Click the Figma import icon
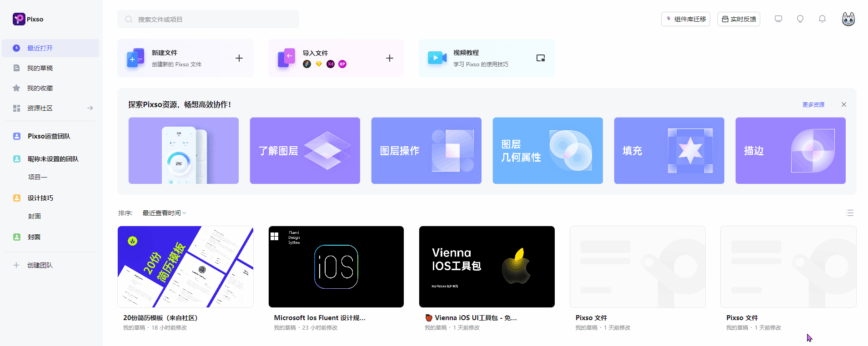This screenshot has height=346, width=868. pyautogui.click(x=307, y=64)
